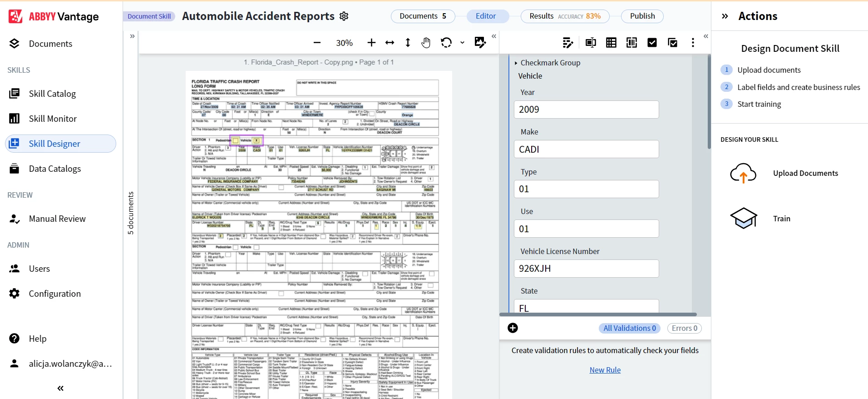868x399 pixels.
Task: Click the Year field containing 2009
Action: click(586, 110)
